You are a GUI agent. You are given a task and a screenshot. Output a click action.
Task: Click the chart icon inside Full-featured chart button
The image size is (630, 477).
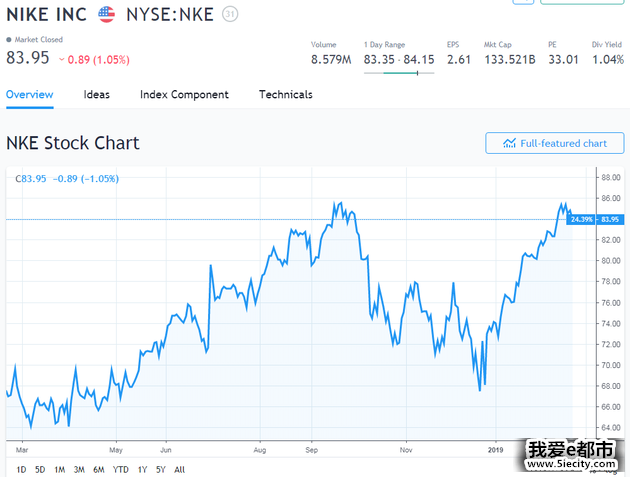pos(509,143)
